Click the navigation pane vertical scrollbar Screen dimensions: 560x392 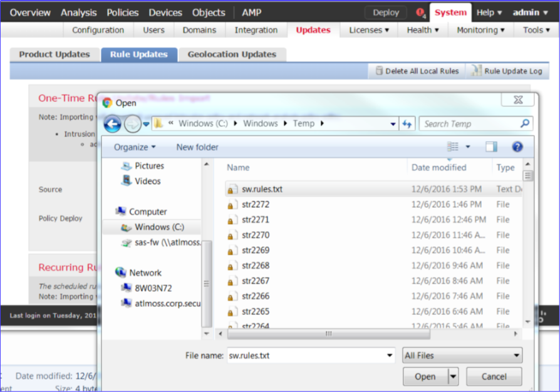(x=207, y=284)
